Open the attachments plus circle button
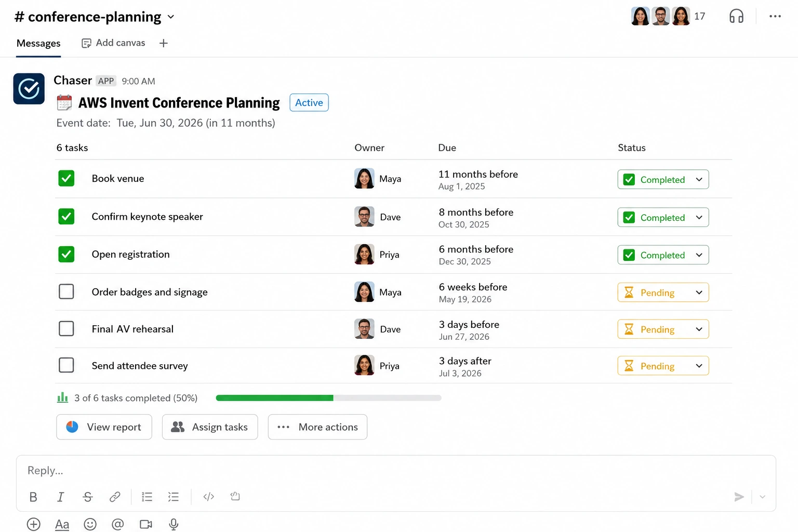This screenshot has width=798, height=532. (34, 524)
